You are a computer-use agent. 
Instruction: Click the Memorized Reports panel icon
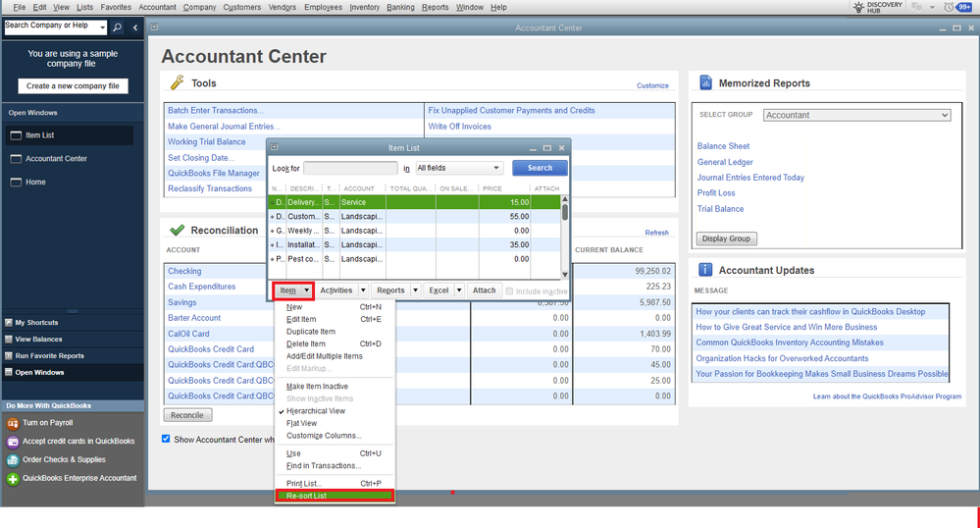tap(705, 82)
